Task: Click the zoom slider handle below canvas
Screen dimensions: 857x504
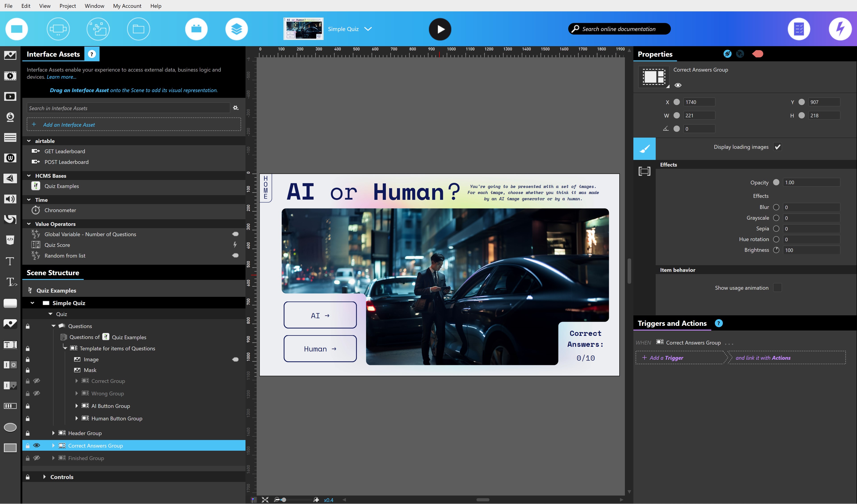Action: pyautogui.click(x=284, y=500)
